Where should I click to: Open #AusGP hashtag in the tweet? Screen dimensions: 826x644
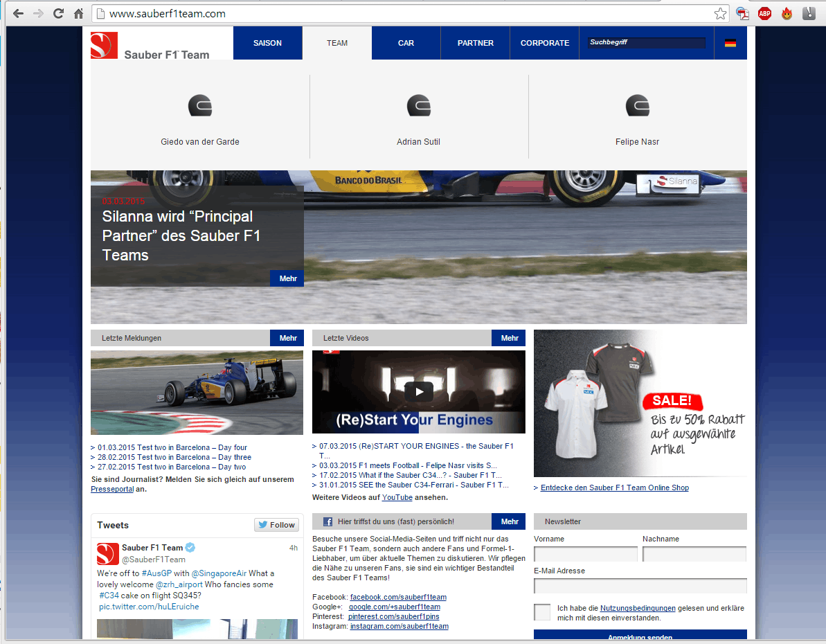(x=156, y=573)
